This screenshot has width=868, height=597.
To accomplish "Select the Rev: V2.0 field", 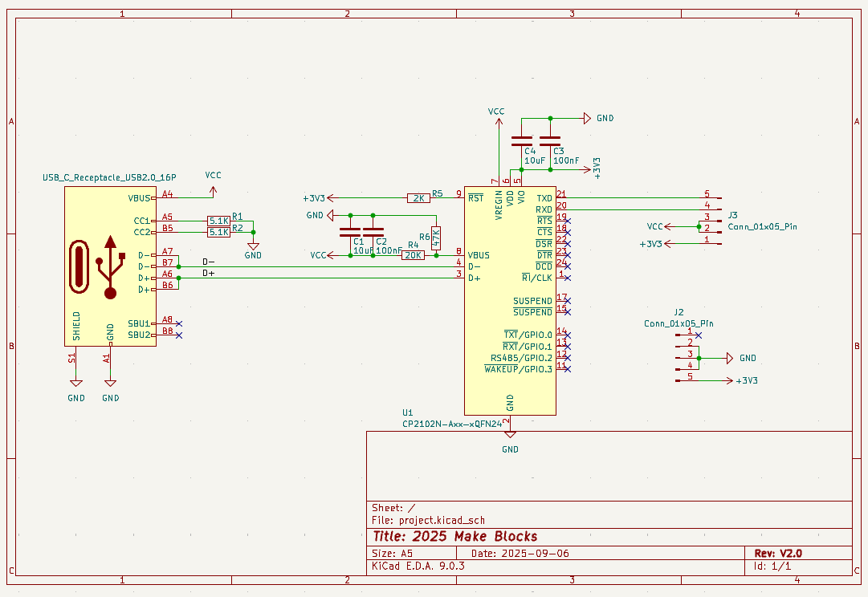I will click(x=778, y=554).
